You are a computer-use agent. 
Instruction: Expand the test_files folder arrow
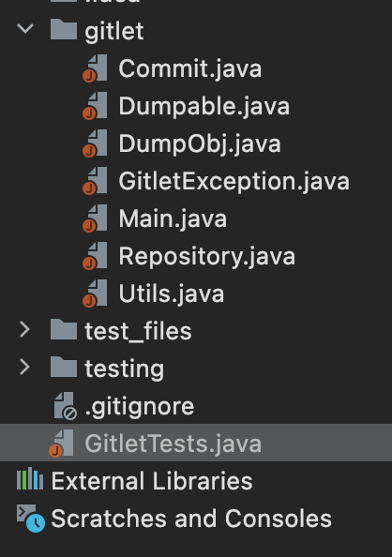(x=24, y=329)
